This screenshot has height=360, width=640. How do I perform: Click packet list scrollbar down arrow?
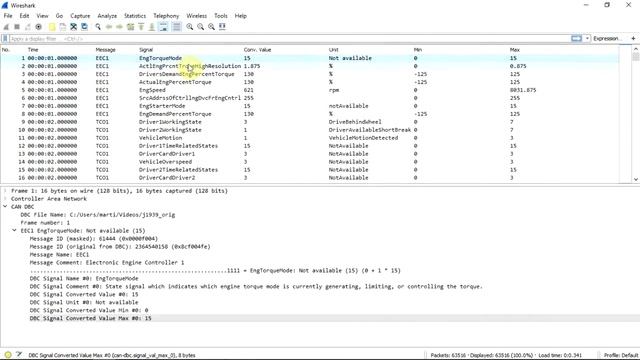click(636, 179)
